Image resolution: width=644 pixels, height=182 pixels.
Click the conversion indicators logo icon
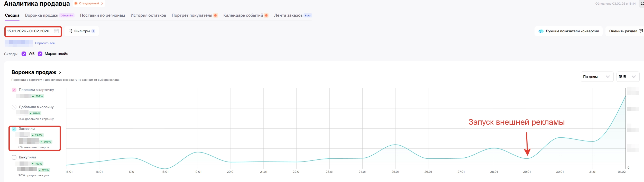click(541, 31)
